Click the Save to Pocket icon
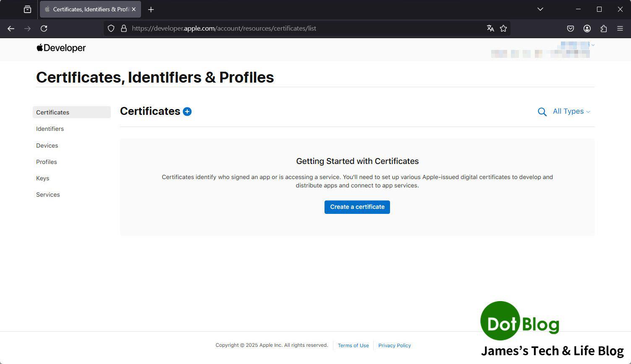 coord(570,29)
